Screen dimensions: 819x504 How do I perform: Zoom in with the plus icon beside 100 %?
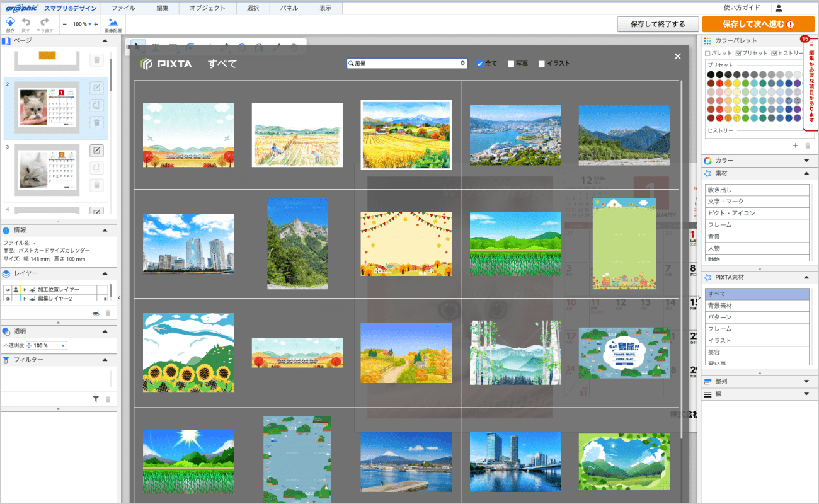[96, 24]
